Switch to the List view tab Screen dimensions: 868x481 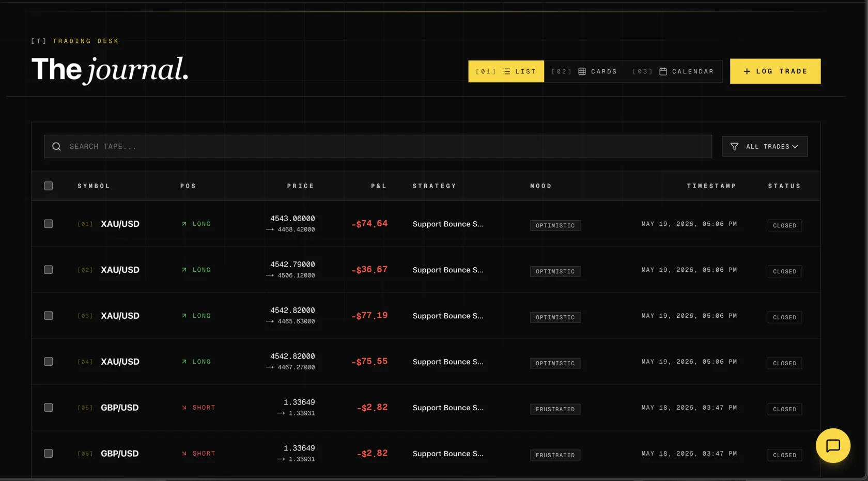(506, 71)
